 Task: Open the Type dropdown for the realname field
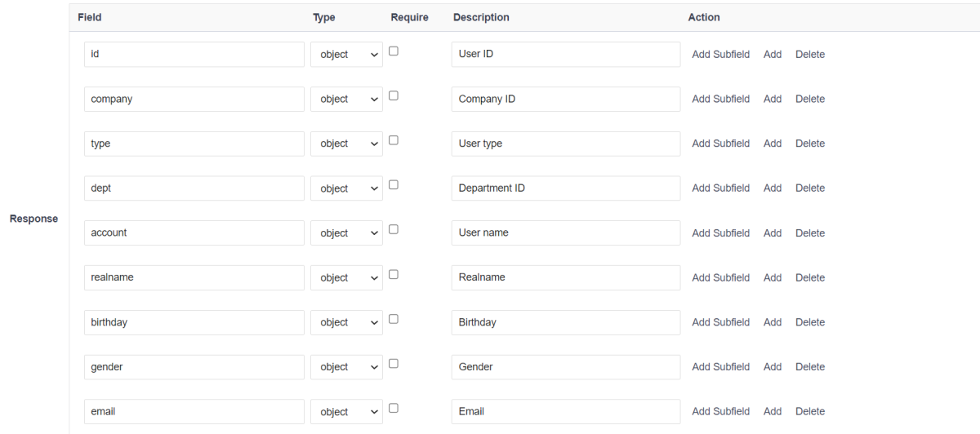point(346,278)
